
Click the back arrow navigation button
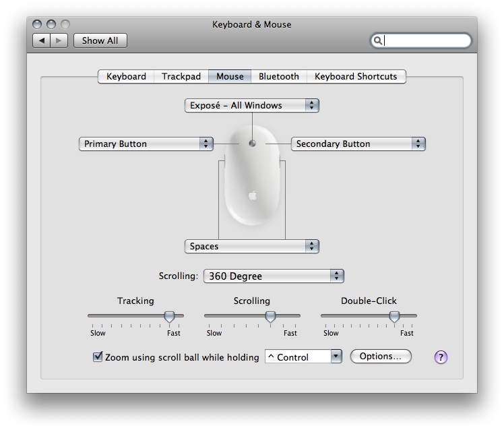[x=41, y=40]
